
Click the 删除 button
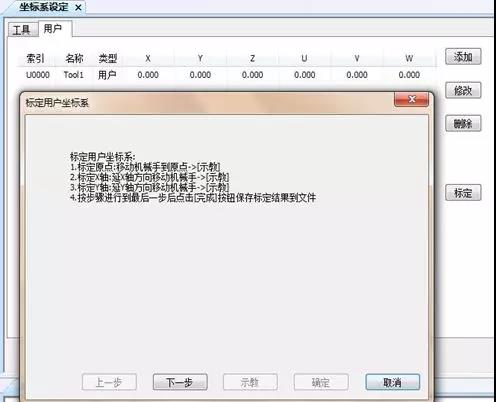point(463,123)
